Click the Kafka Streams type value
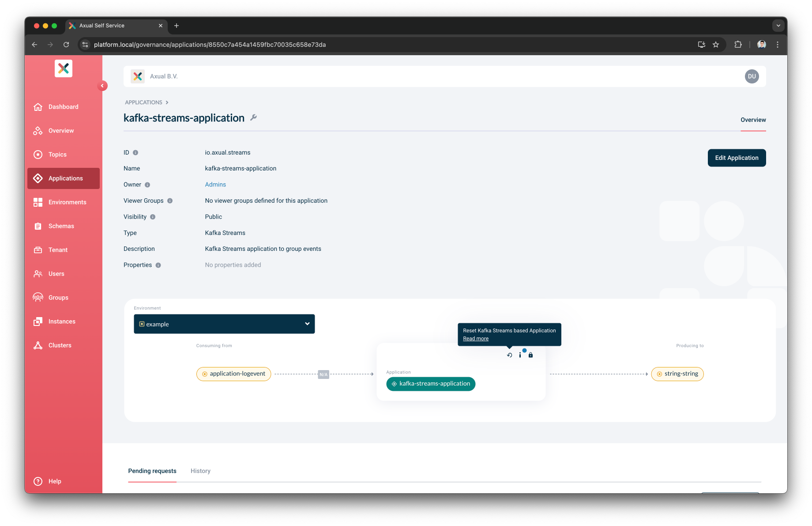This screenshot has width=812, height=526. 225,233
